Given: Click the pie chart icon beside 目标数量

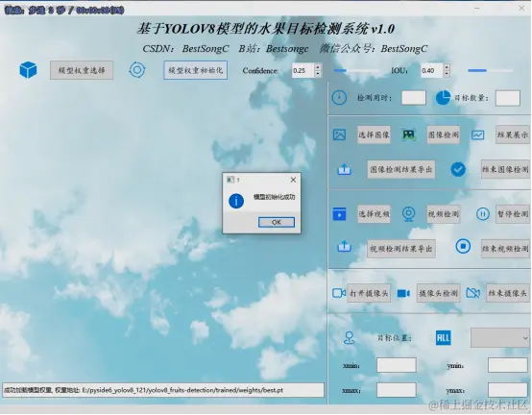Looking at the screenshot, I should (443, 98).
